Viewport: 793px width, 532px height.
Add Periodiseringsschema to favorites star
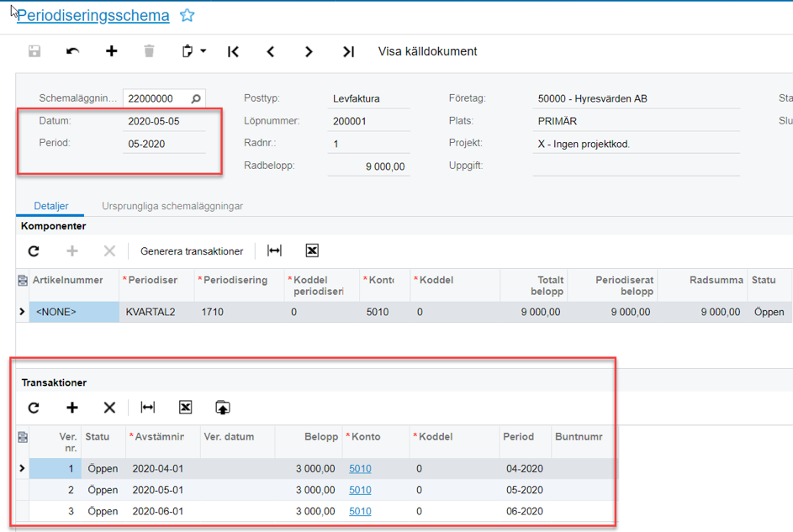[188, 15]
